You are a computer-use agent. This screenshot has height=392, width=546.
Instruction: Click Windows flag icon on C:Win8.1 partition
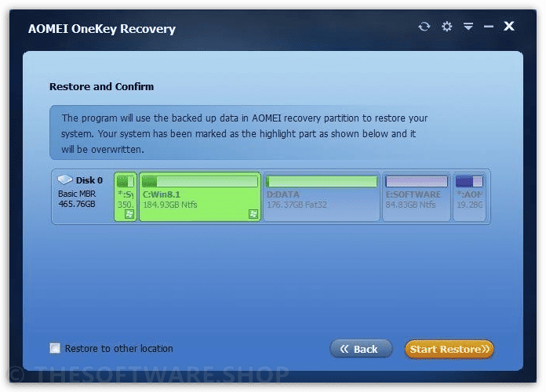(x=253, y=214)
